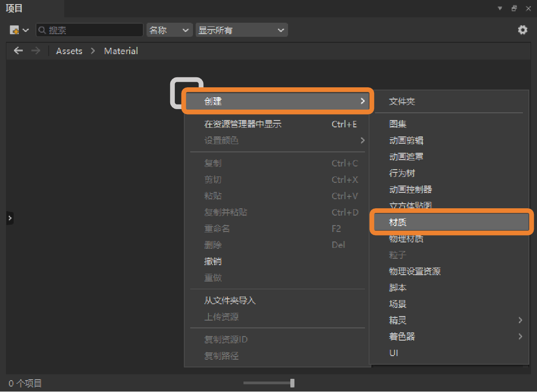537x392 pixels.
Task: Navigate to Assets in the breadcrumb
Action: pos(69,51)
